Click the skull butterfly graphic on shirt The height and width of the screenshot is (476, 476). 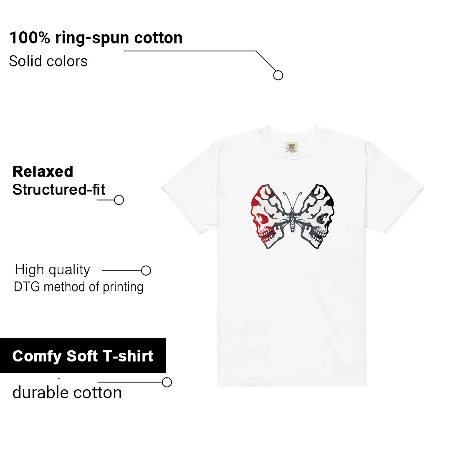point(293,216)
